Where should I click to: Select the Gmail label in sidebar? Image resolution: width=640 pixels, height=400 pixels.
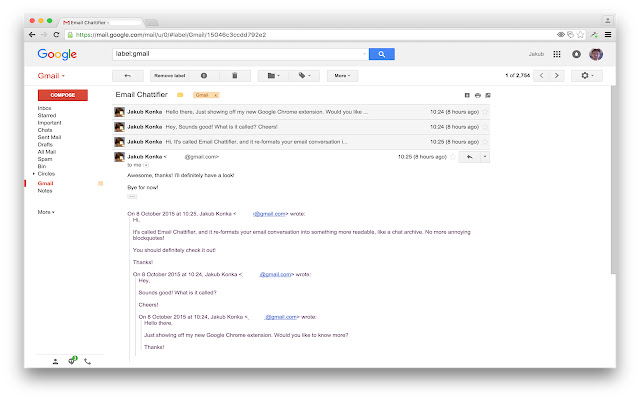click(x=45, y=183)
